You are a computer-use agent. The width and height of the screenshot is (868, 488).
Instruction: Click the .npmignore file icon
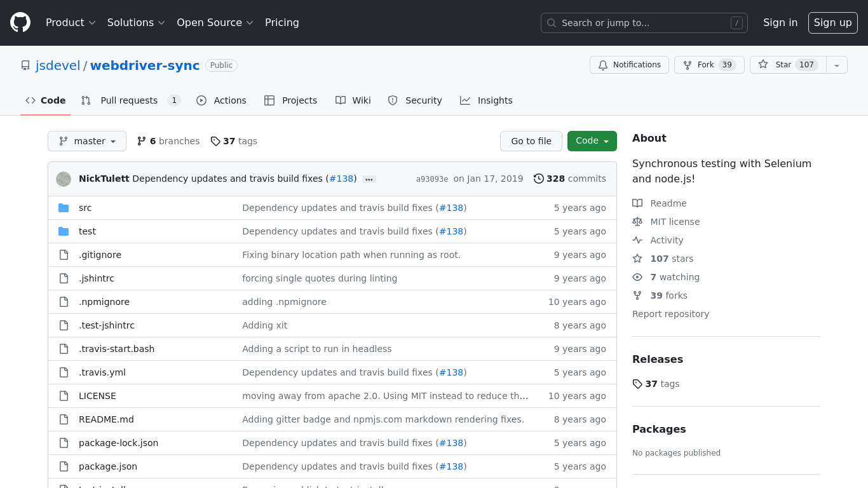64,302
